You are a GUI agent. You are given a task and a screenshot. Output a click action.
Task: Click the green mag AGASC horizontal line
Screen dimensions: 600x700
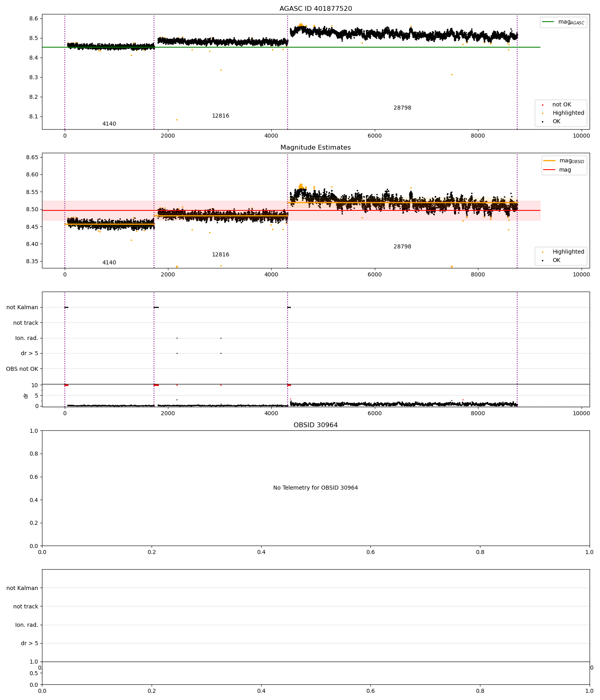pos(291,47)
